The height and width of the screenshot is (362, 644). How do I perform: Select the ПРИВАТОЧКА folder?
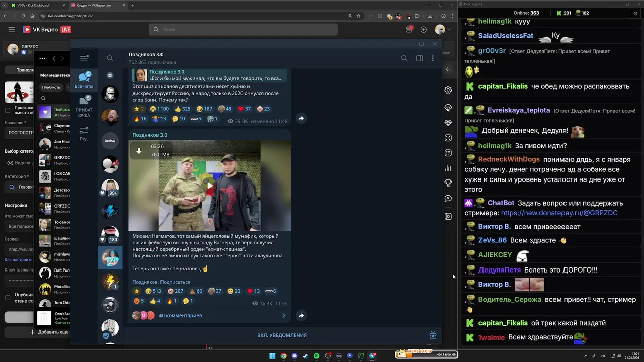click(84, 107)
